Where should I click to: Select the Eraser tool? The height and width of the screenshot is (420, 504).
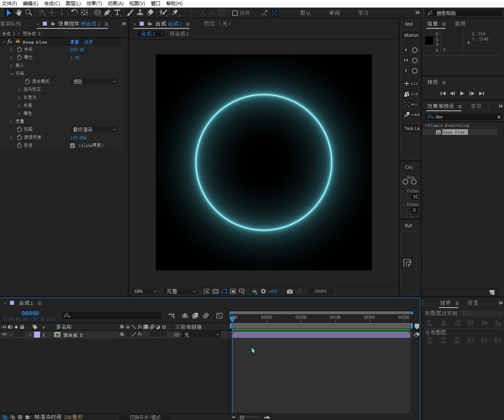[151, 13]
